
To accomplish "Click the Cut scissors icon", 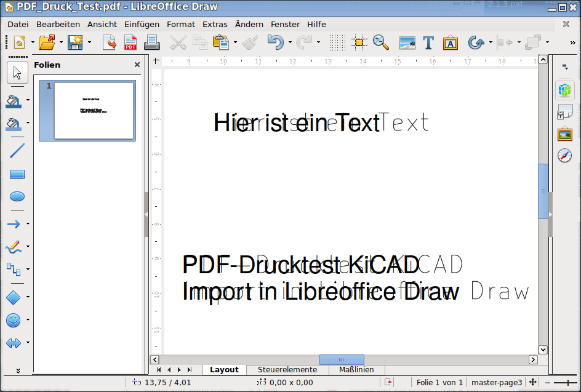I will coord(178,42).
